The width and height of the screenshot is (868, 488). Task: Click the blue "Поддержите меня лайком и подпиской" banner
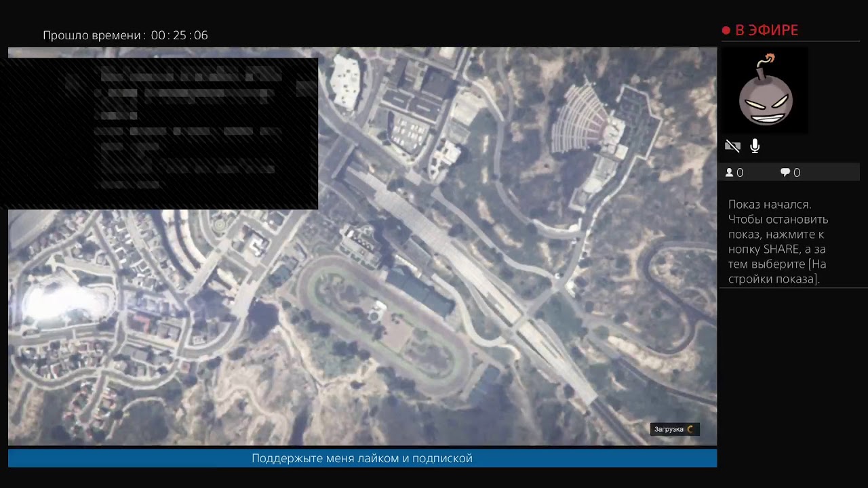tap(362, 458)
